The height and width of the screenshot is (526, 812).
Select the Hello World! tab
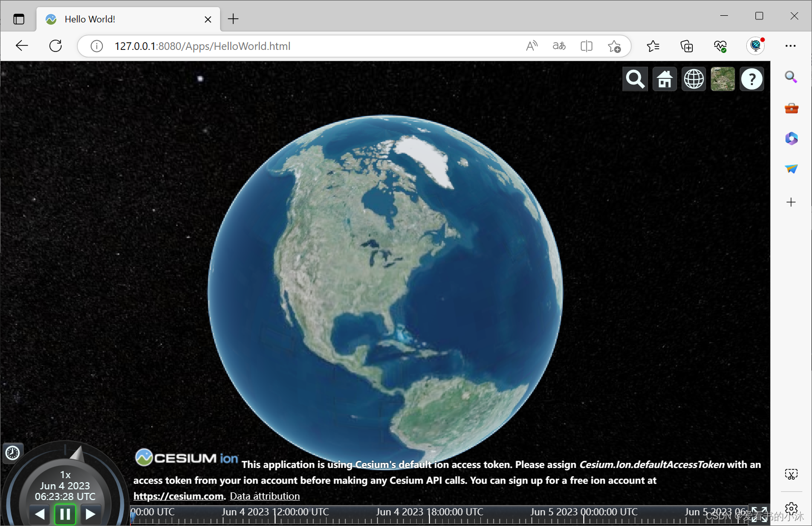pos(128,19)
